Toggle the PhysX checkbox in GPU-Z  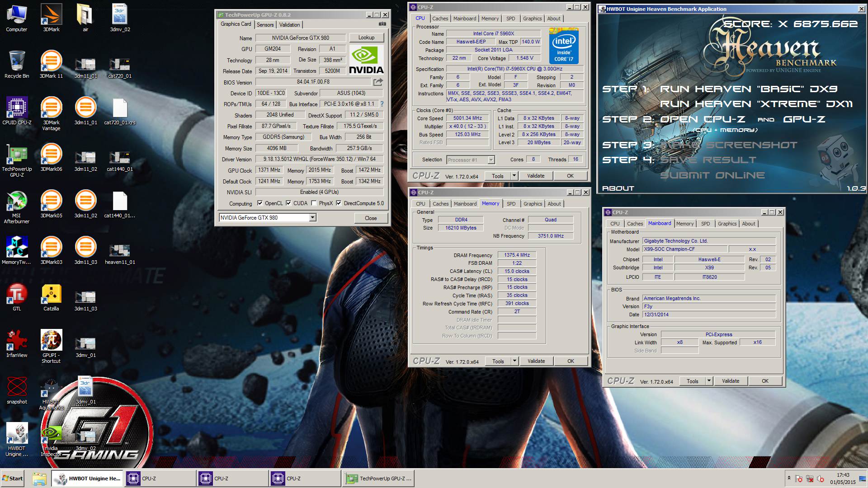(314, 203)
